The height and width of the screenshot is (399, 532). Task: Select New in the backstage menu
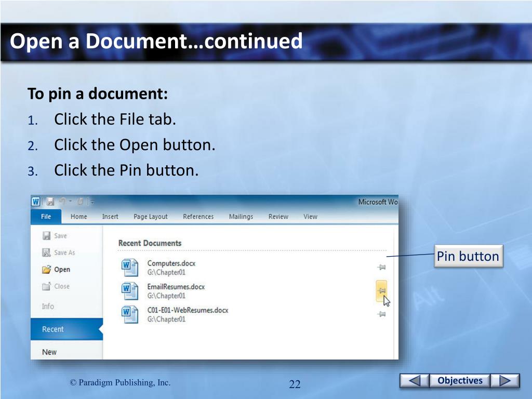[x=49, y=352]
